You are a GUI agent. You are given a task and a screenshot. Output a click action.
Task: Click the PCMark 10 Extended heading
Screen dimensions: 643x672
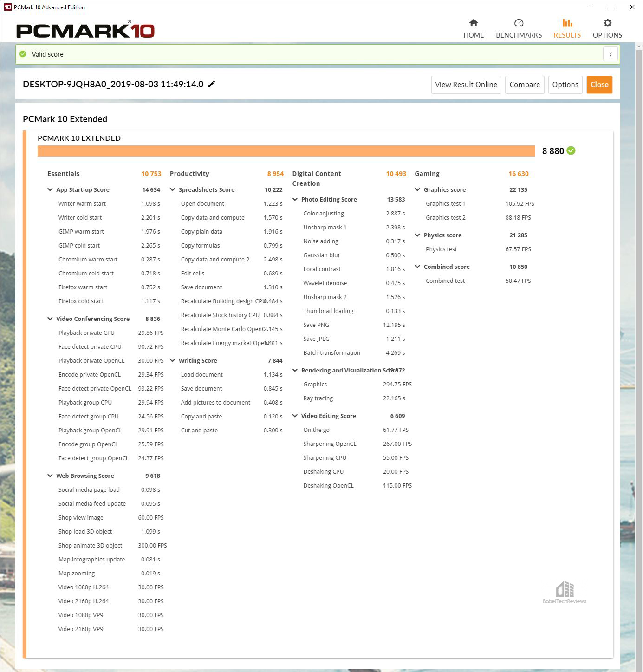click(65, 119)
